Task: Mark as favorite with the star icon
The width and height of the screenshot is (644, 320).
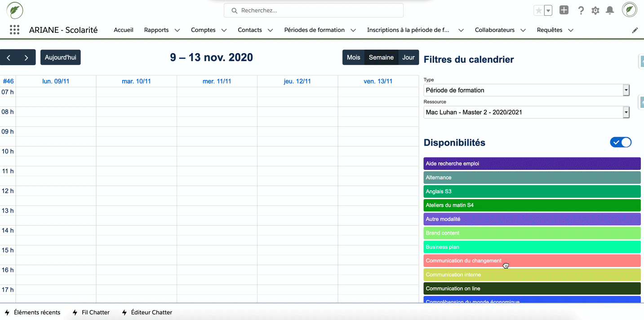Action: click(x=538, y=10)
